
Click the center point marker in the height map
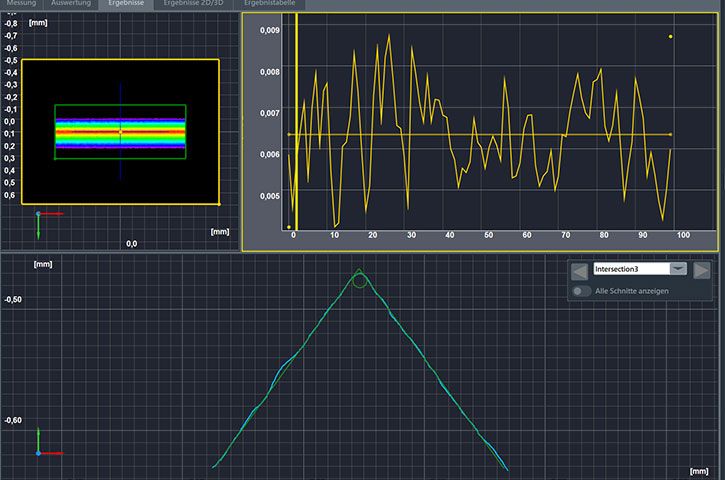120,131
